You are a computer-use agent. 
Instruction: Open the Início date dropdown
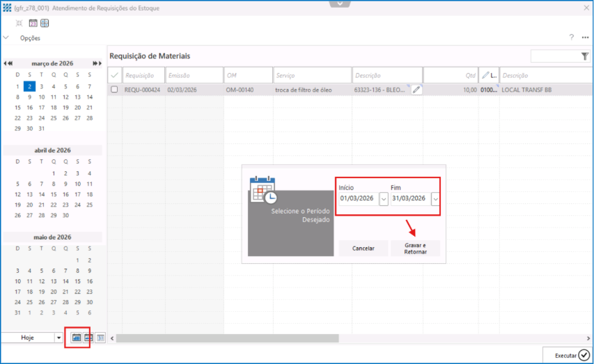[383, 199]
